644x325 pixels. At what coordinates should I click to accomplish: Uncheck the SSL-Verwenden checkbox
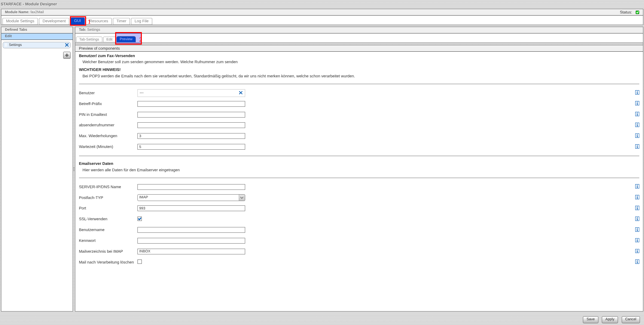140,219
